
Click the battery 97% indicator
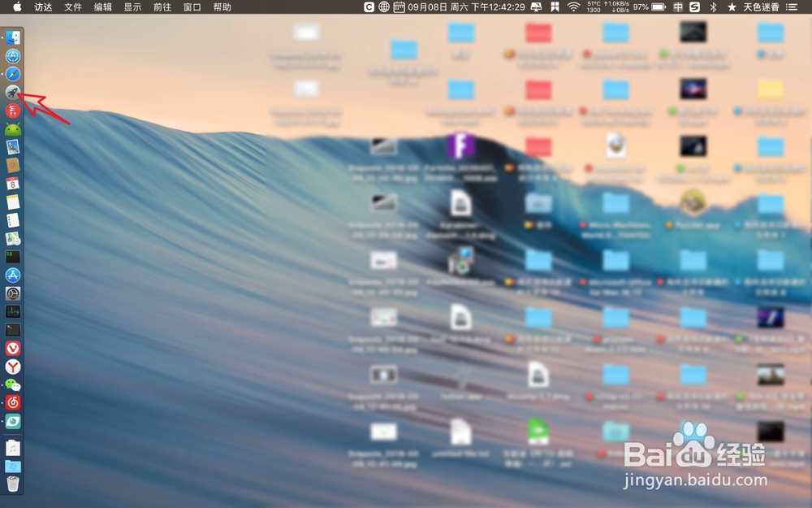pos(650,7)
